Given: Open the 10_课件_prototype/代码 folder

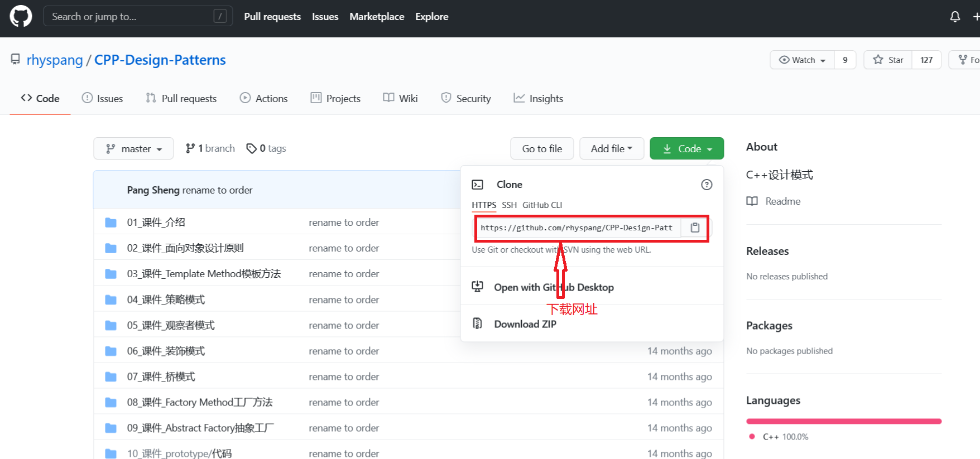Looking at the screenshot, I should (179, 453).
